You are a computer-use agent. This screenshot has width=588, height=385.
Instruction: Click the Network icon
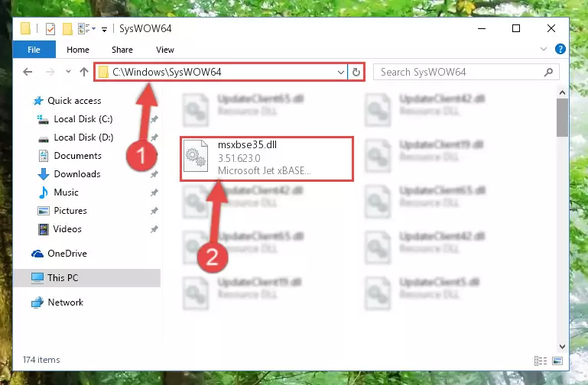tap(37, 302)
